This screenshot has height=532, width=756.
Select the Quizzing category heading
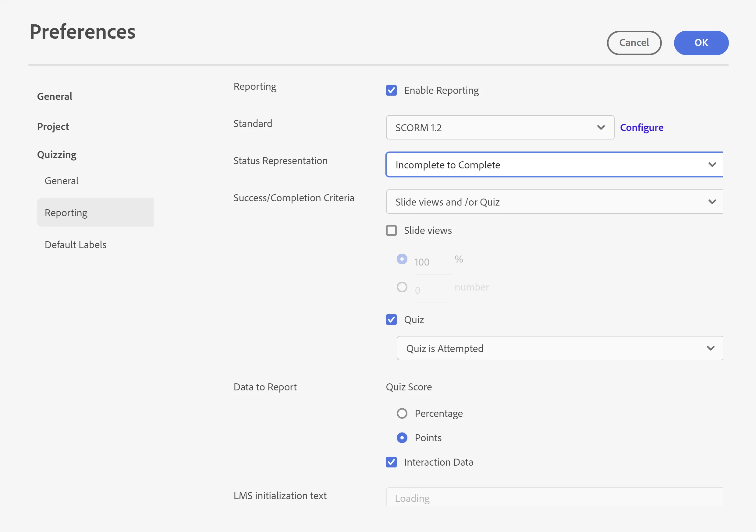click(57, 155)
